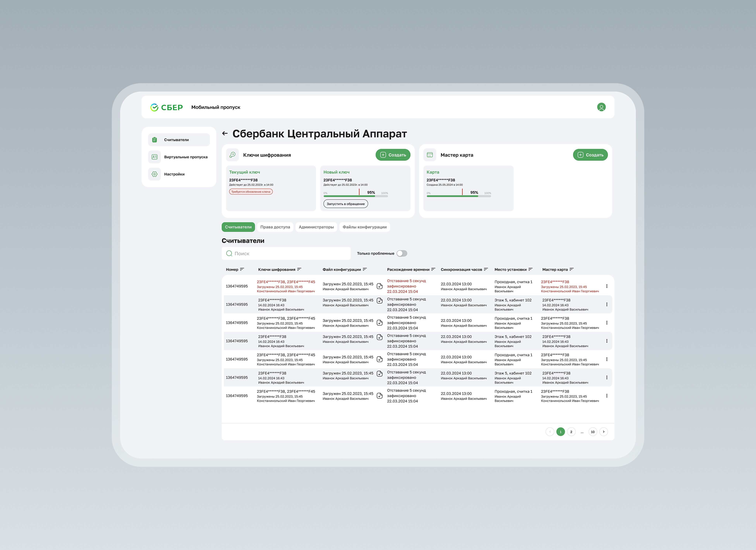This screenshot has width=756, height=550.
Task: Click the card icon beside Мастер карта
Action: pyautogui.click(x=430, y=155)
